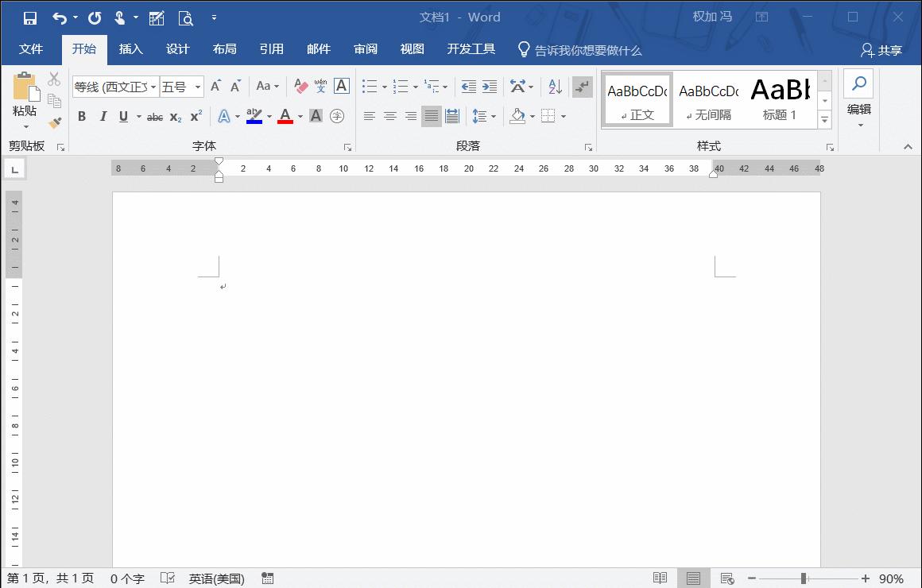Toggle bold formatting
Viewport: 922px width, 588px height.
coord(82,116)
